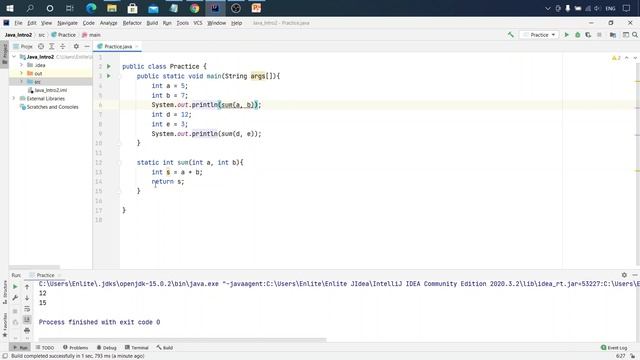
Task: Open the Project view dropdown
Action: 23,47
